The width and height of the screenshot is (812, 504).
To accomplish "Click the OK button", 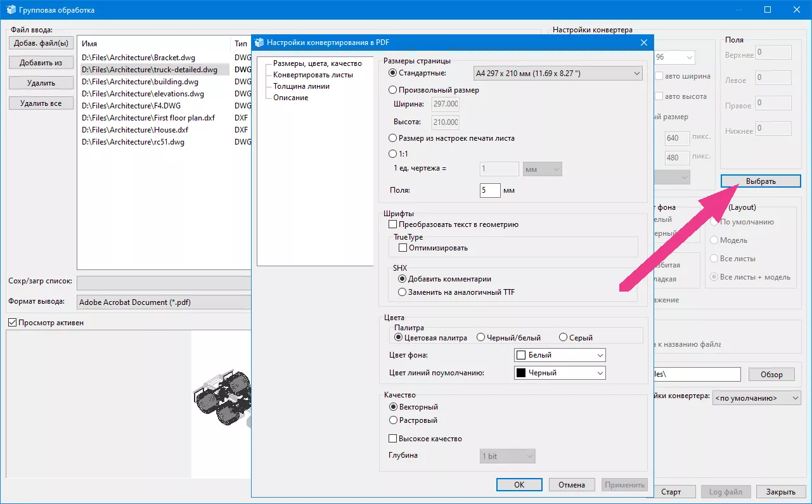I will (519, 485).
